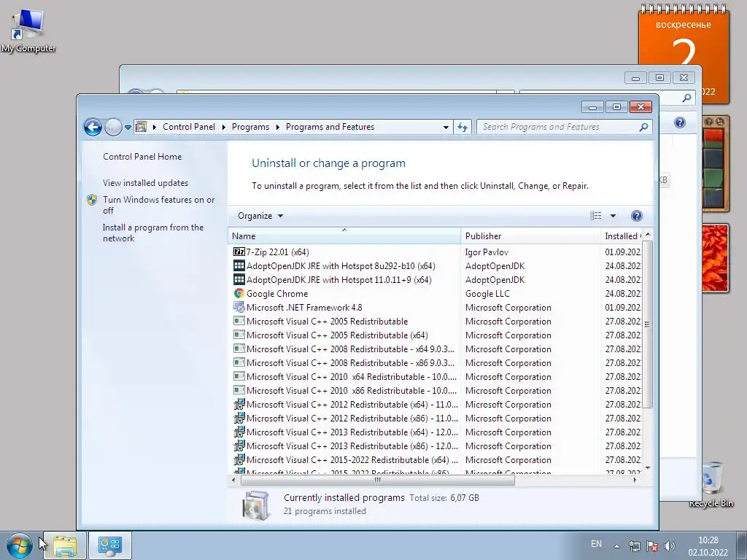
Task: Select Visual C++ 2013 (x86) icon
Action: 239,446
